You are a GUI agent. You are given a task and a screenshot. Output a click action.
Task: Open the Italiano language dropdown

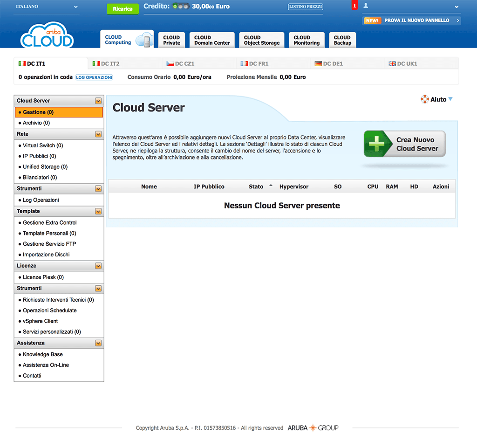click(46, 7)
